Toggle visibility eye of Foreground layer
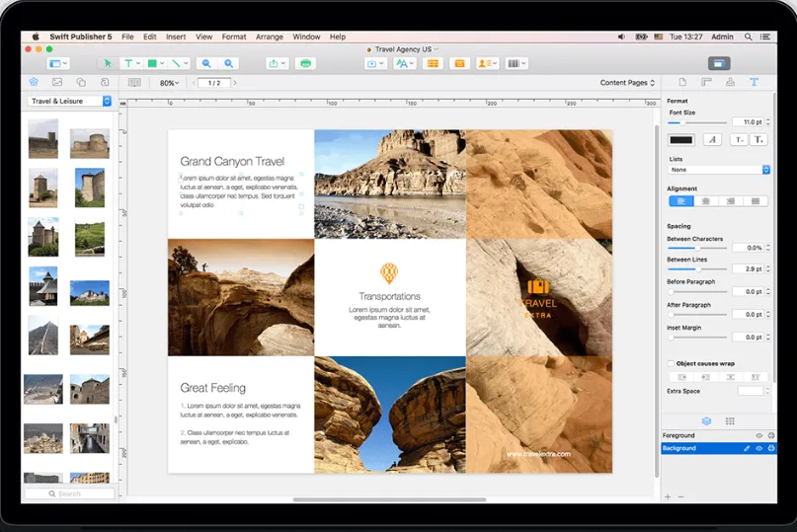The height and width of the screenshot is (532, 797). 758,435
